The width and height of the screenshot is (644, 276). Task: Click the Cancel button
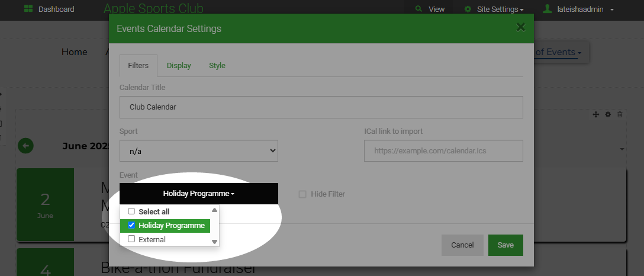coord(462,245)
